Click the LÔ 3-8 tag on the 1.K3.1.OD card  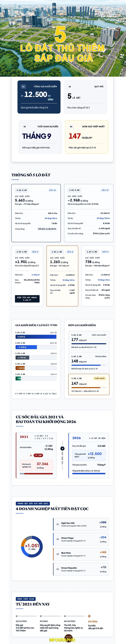point(70,252)
